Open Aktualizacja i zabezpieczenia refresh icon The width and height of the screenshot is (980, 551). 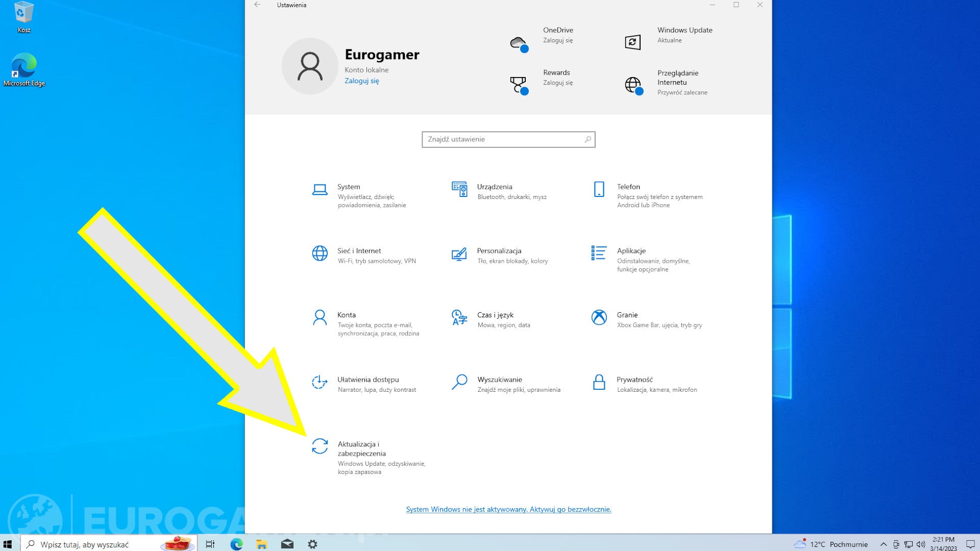320,446
